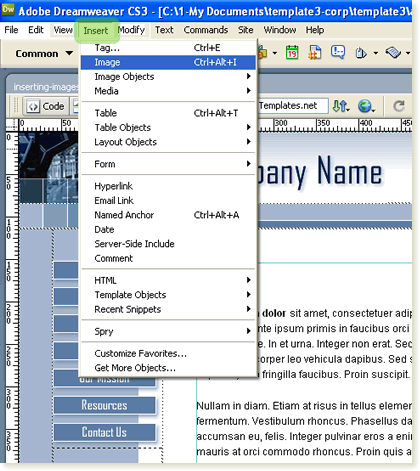Choose Customize Favorites... menu entry
The height and width of the screenshot is (471, 420).
168,353
